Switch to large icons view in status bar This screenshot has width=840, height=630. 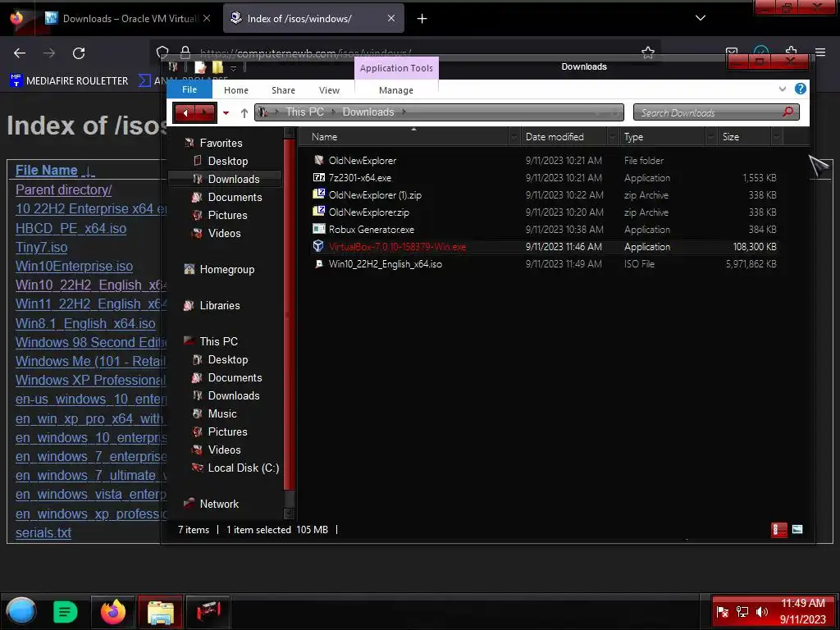click(797, 530)
